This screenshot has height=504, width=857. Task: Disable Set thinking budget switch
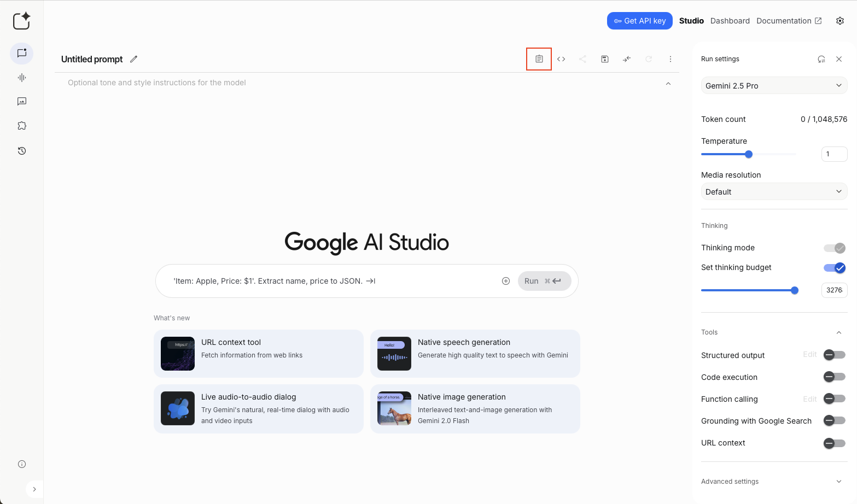pos(835,268)
